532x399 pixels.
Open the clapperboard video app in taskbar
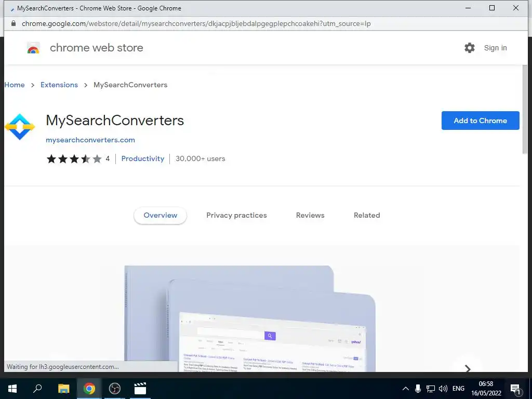140,389
